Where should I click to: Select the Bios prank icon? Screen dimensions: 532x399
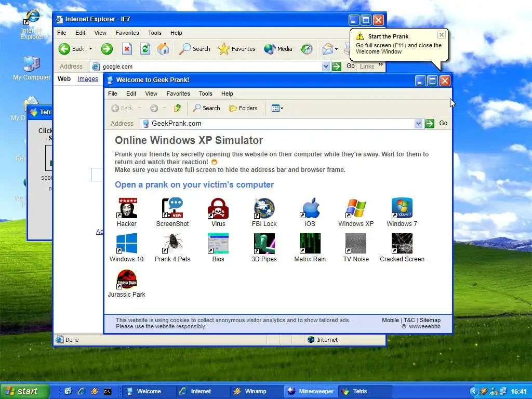[x=218, y=247]
